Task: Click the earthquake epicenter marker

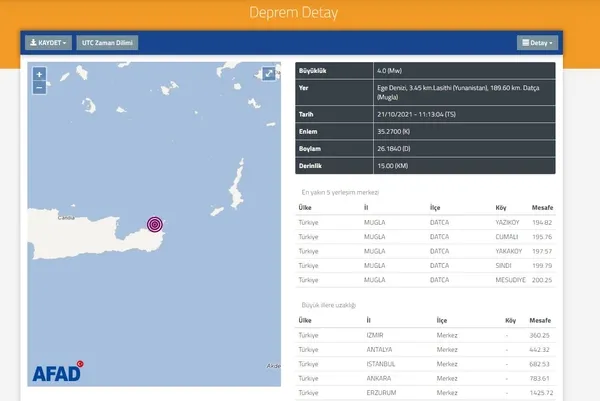Action: point(155,224)
